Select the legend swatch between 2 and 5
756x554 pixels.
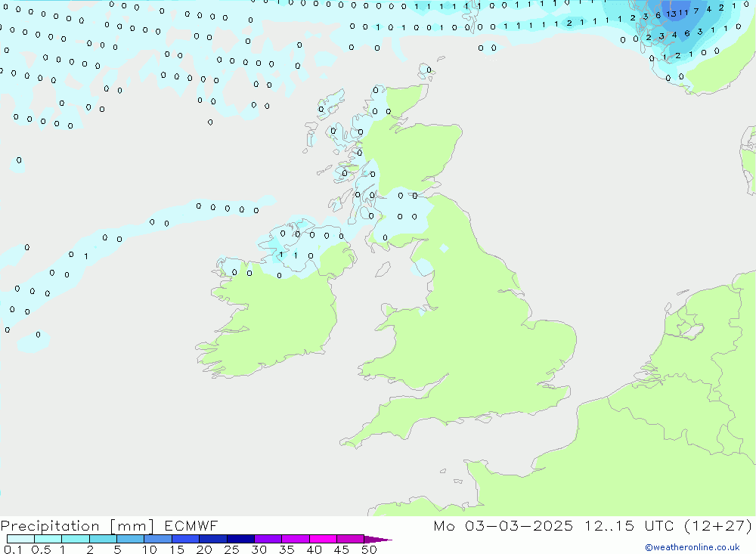pos(103,539)
